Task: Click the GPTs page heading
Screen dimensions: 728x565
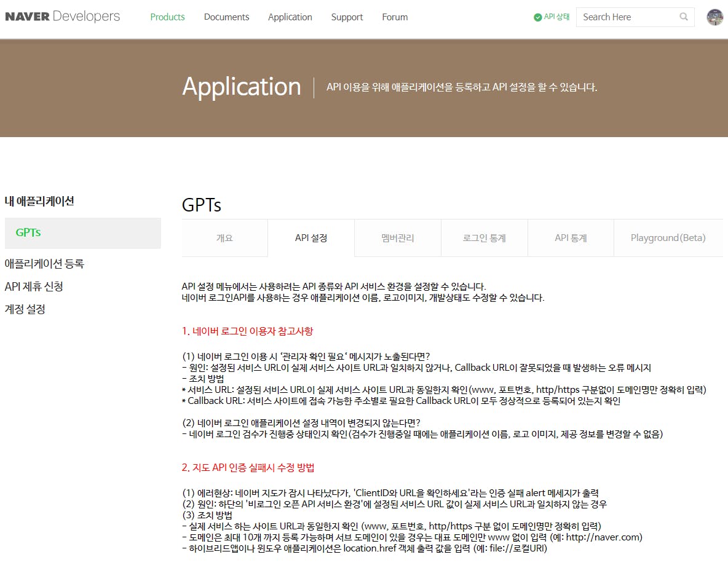Action: [202, 205]
